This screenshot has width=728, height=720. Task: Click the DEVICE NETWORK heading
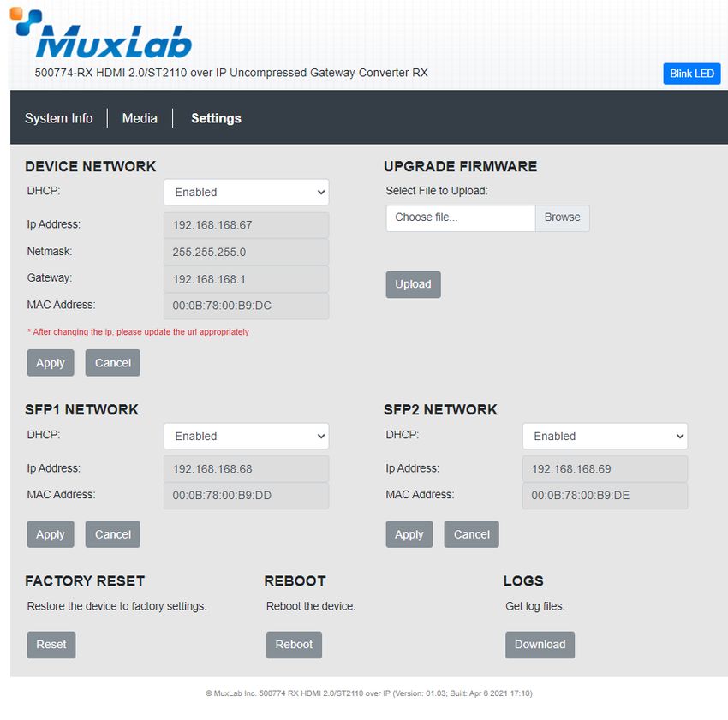[x=91, y=167]
